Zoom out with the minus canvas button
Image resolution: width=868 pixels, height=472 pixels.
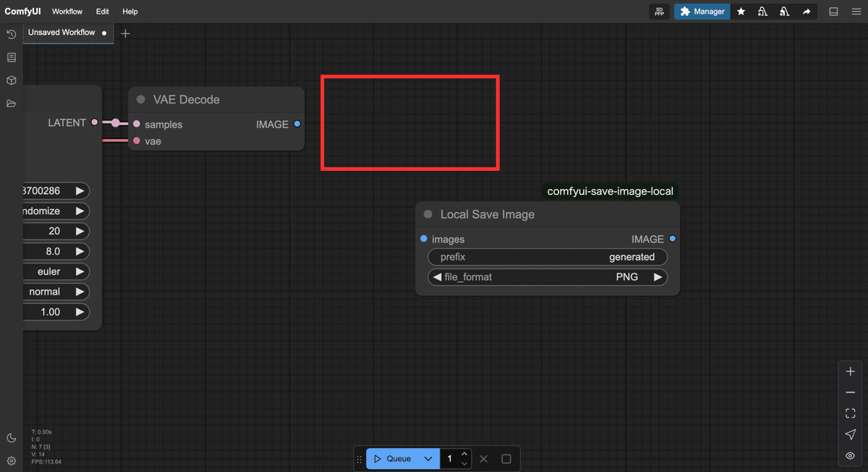[x=851, y=392]
